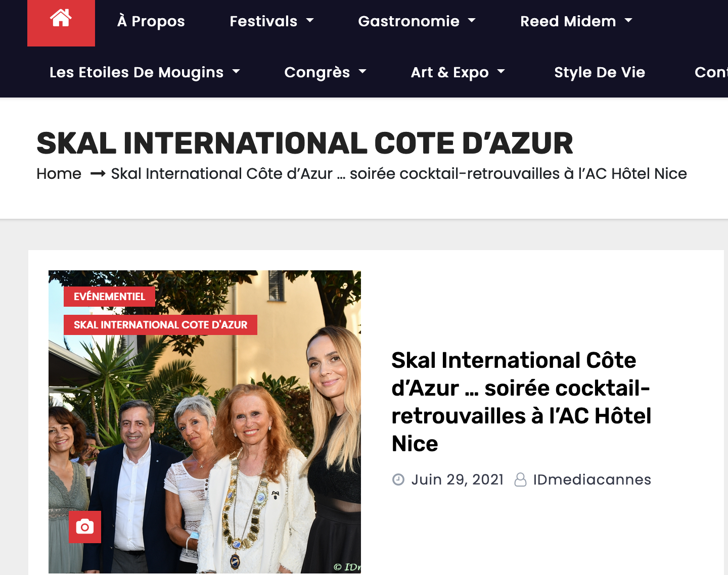Open the À Propos page
The height and width of the screenshot is (575, 728).
coord(151,21)
